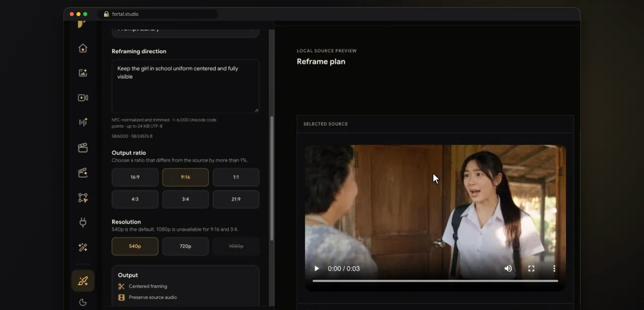The image size is (644, 310).
Task: Open the upper clapperboard sidebar icon
Action: tap(83, 147)
